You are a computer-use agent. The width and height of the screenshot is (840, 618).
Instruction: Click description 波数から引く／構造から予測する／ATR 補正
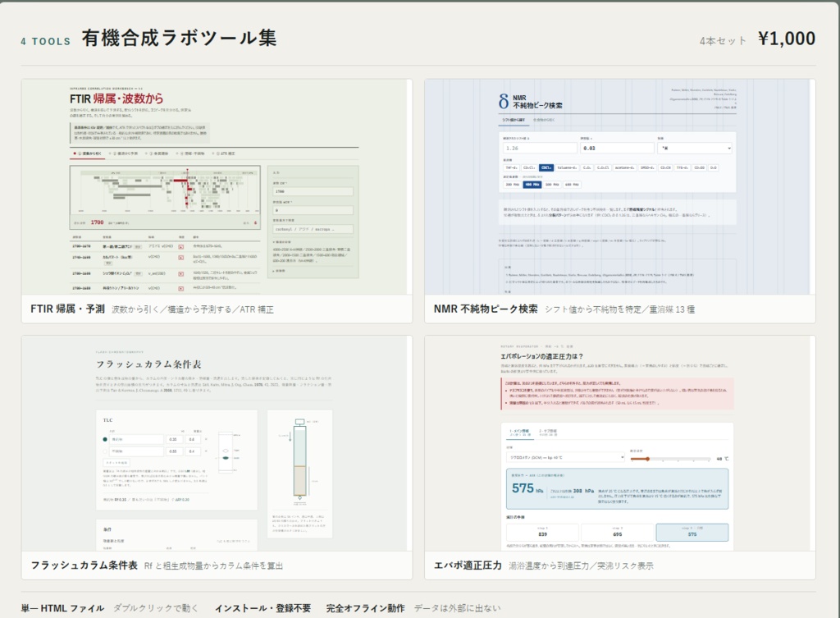click(x=192, y=309)
